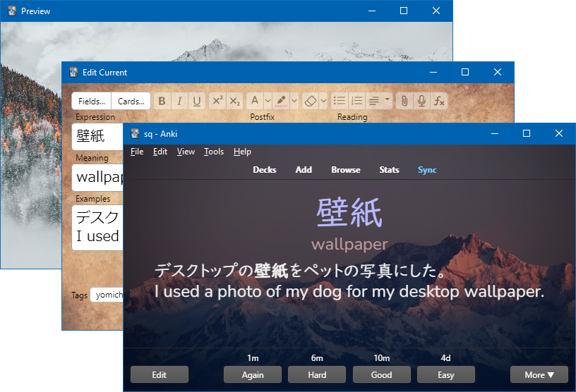Record audio with the microphone icon
This screenshot has height=392, width=576.
(421, 101)
